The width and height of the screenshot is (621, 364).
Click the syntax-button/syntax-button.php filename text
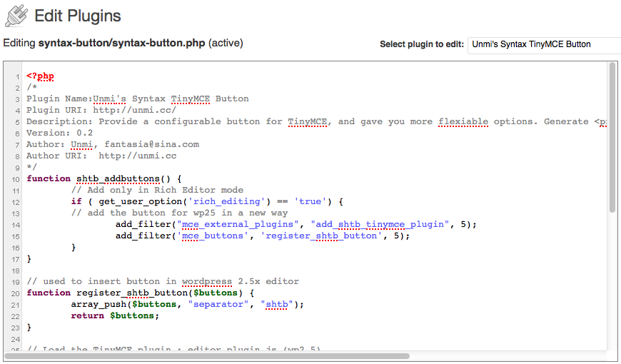(121, 44)
